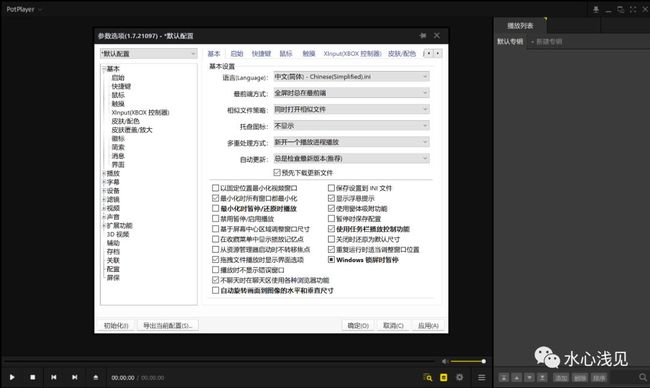
Task: Click the playback seek bar
Action: [220, 361]
